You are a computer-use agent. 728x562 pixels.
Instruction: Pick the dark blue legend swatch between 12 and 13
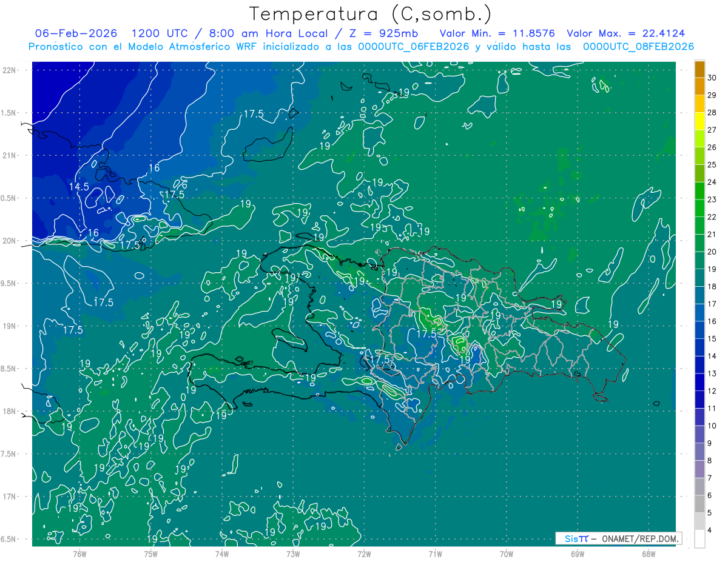pyautogui.click(x=699, y=383)
